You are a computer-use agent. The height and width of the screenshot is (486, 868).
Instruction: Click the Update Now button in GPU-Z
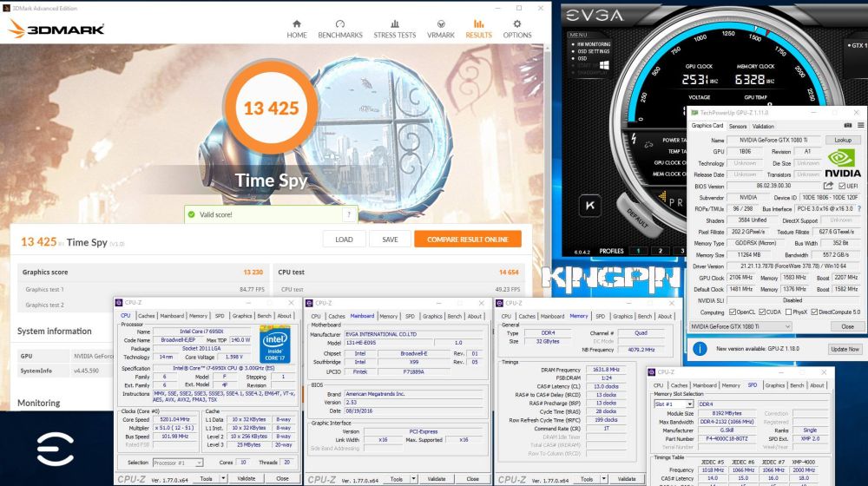point(844,349)
